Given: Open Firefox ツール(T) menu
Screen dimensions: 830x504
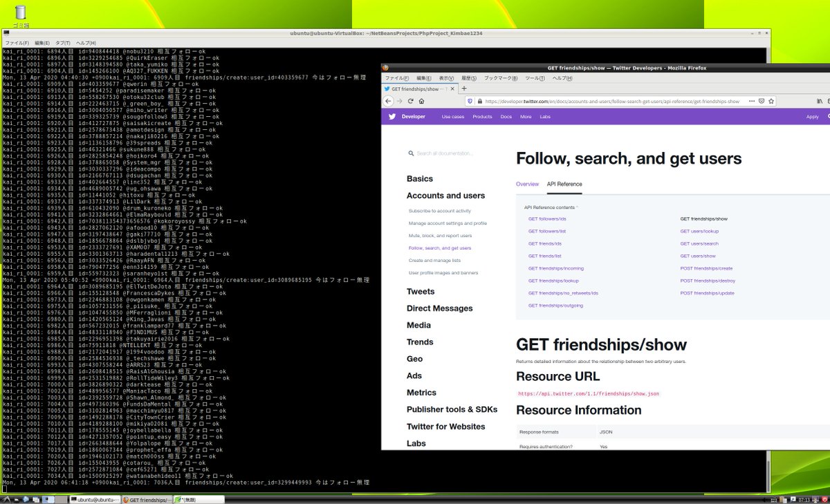Looking at the screenshot, I should [x=535, y=78].
